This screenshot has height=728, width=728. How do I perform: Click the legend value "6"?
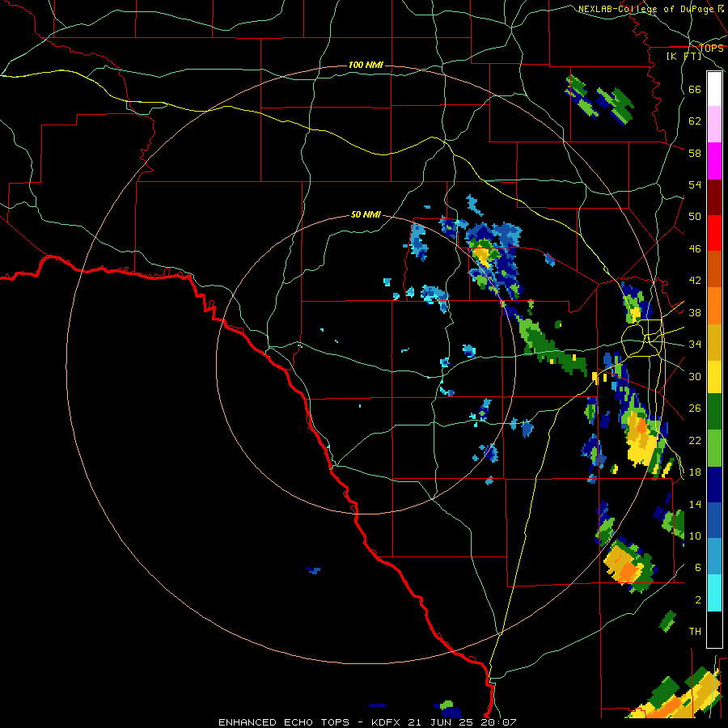[x=698, y=568]
